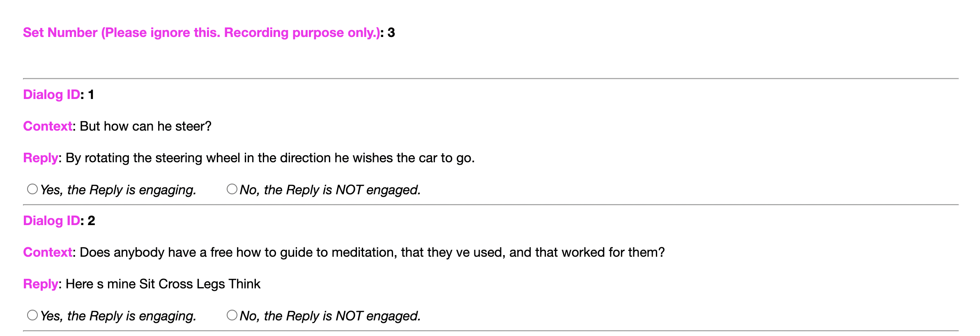
Task: Click the 'Dialog ID: 2' heading
Action: 59,221
